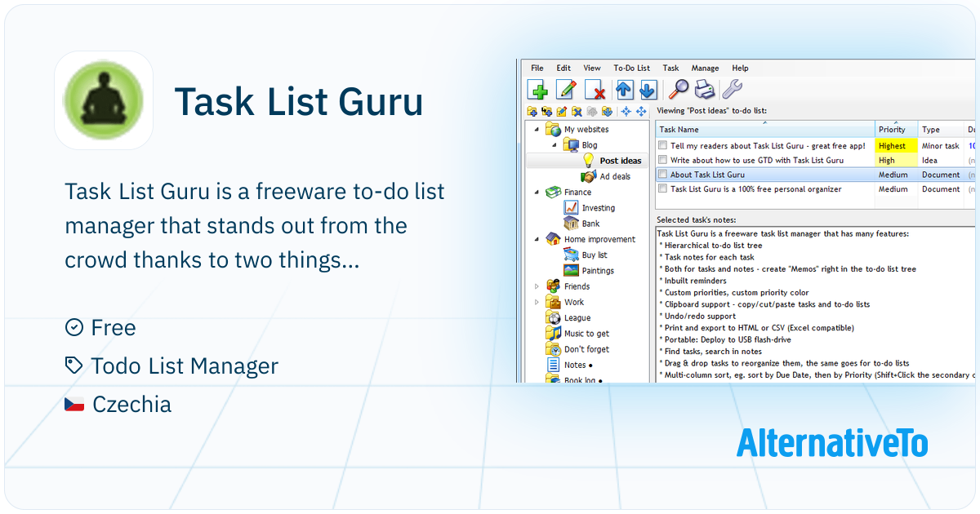Viewport: 980px width, 514px height.
Task: Click the document icon beside Notes
Action: tap(553, 365)
